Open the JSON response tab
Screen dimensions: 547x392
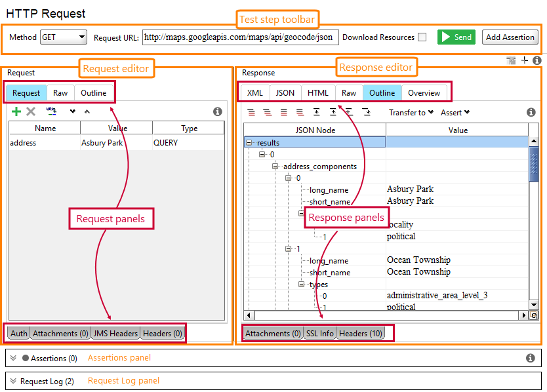pos(285,93)
